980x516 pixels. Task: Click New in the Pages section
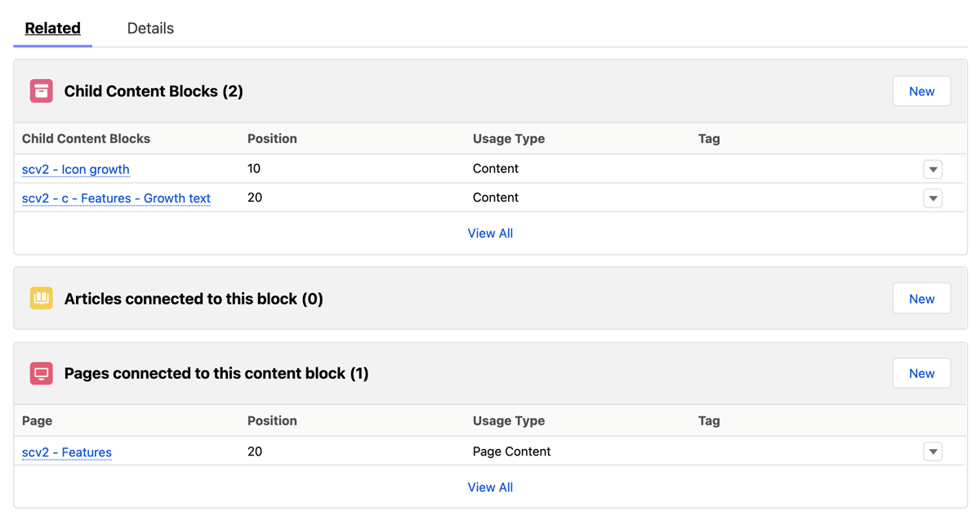tap(921, 373)
